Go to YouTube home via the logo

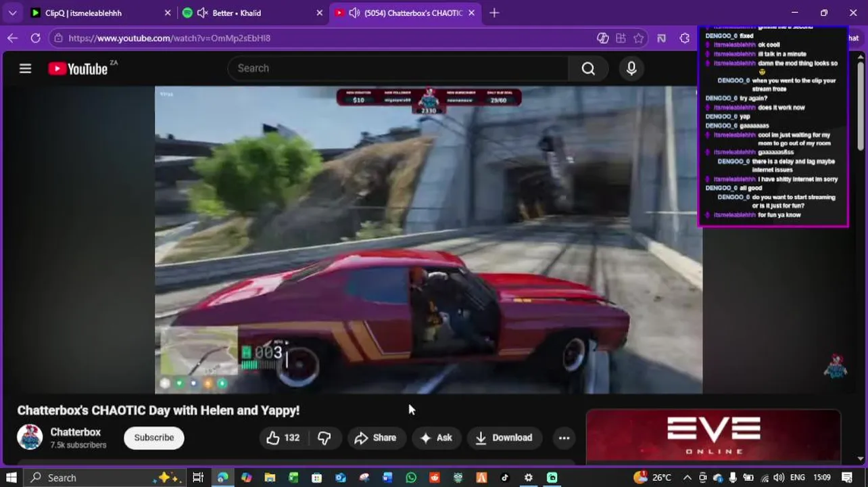pos(78,68)
